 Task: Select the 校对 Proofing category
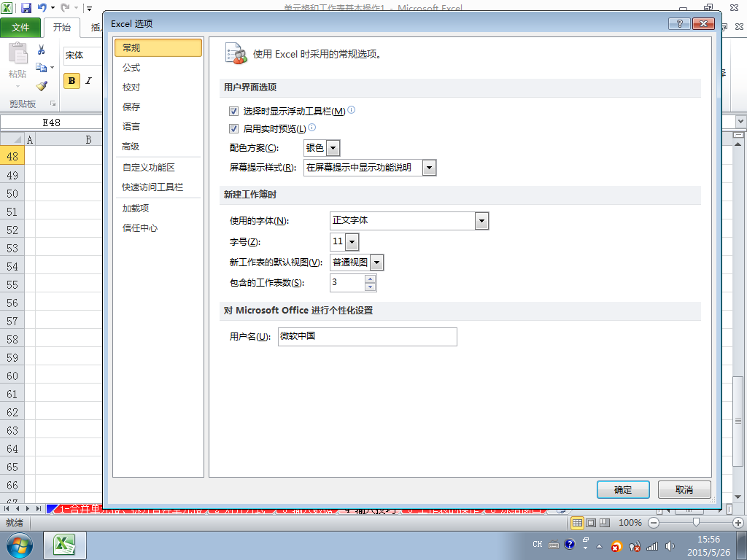[x=158, y=87]
